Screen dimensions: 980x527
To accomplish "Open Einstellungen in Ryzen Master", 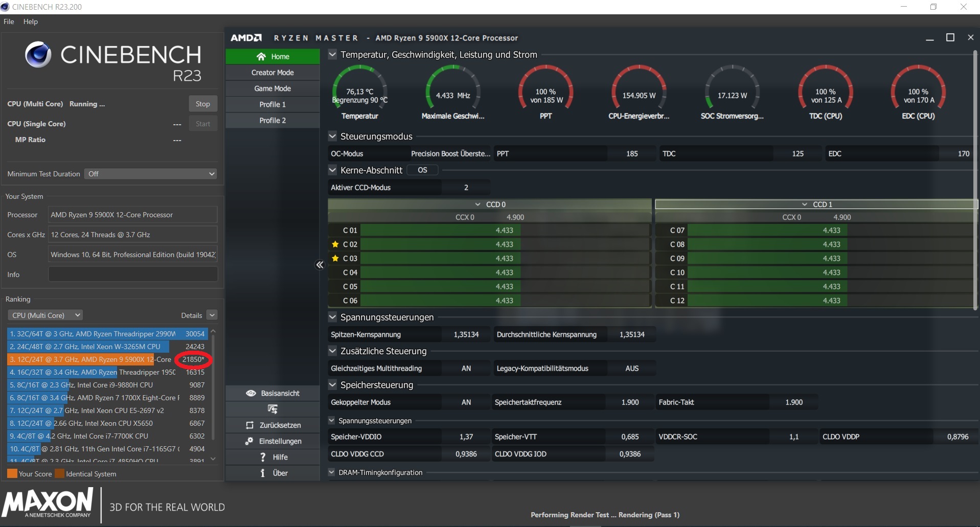I will [x=272, y=441].
